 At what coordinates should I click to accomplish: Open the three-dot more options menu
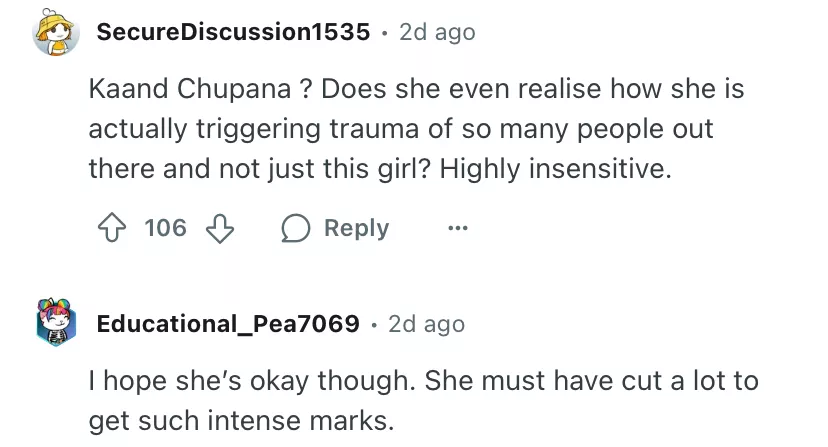pyautogui.click(x=457, y=228)
